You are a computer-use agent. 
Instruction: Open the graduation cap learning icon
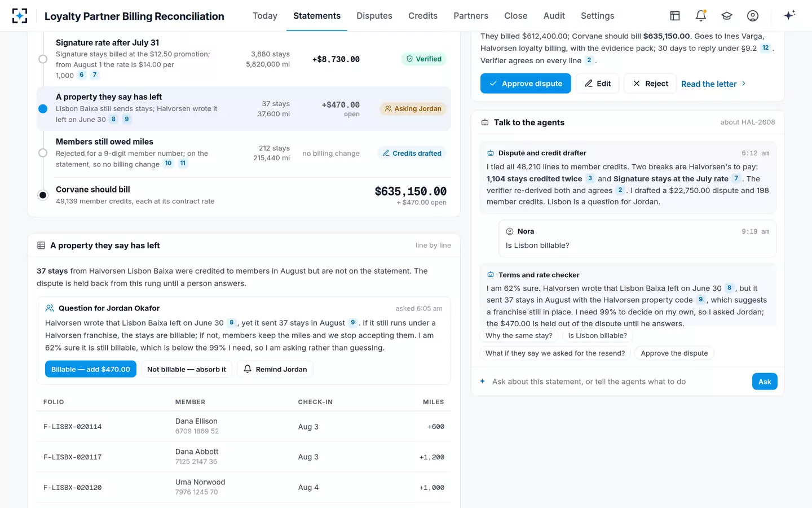[727, 16]
